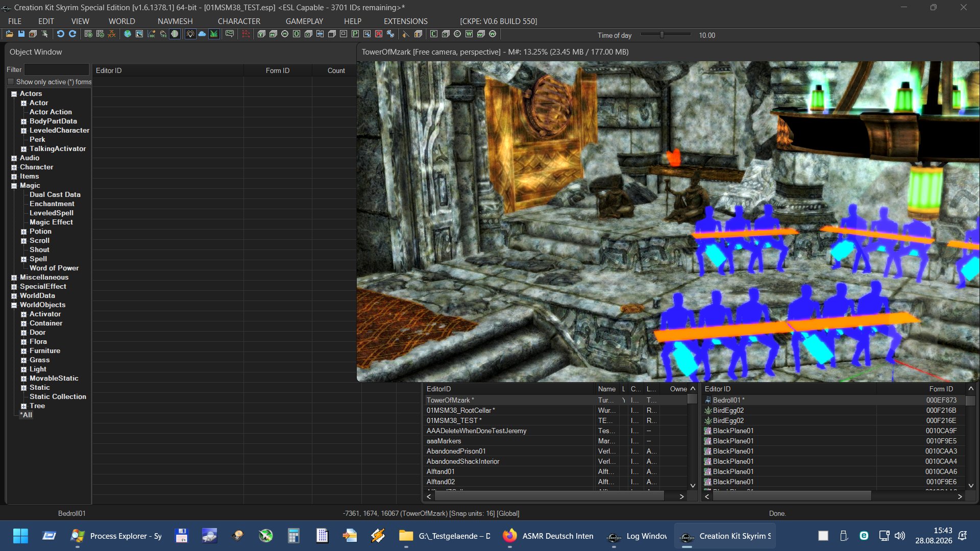Sort cell list by EditorID header
The width and height of the screenshot is (980, 551).
[509, 389]
